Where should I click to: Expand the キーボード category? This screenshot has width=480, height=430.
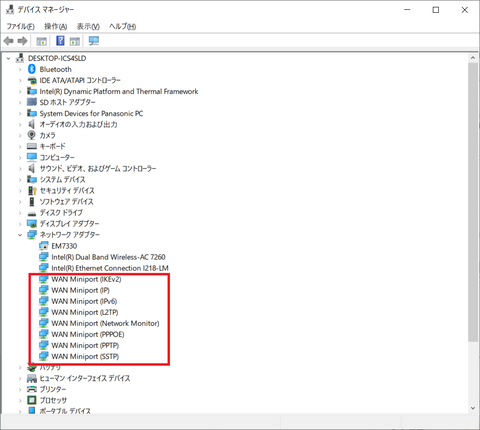pos(20,147)
